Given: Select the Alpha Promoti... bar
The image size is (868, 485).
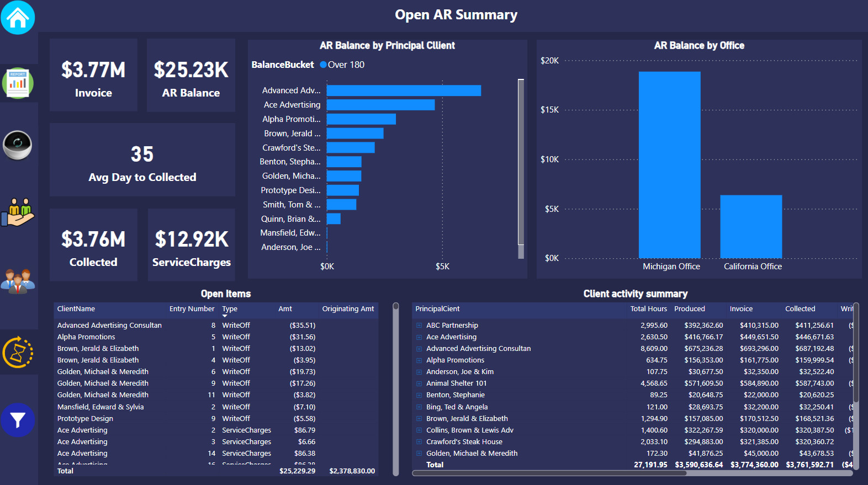Looking at the screenshot, I should tap(361, 119).
